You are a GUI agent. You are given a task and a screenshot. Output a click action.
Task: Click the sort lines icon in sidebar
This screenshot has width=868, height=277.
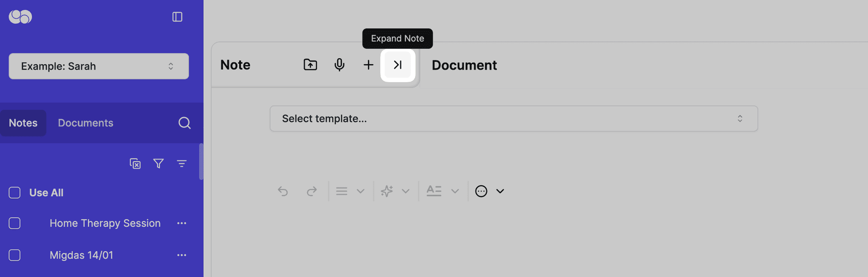pyautogui.click(x=182, y=164)
